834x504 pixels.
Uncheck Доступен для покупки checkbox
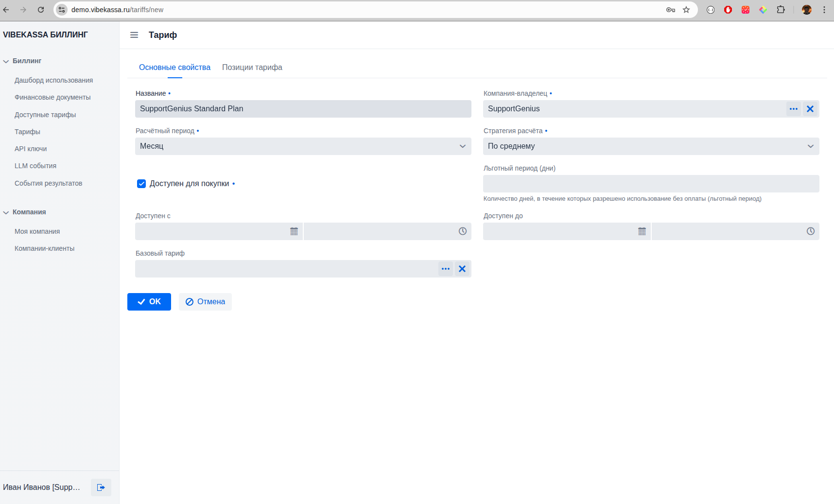coord(141,184)
